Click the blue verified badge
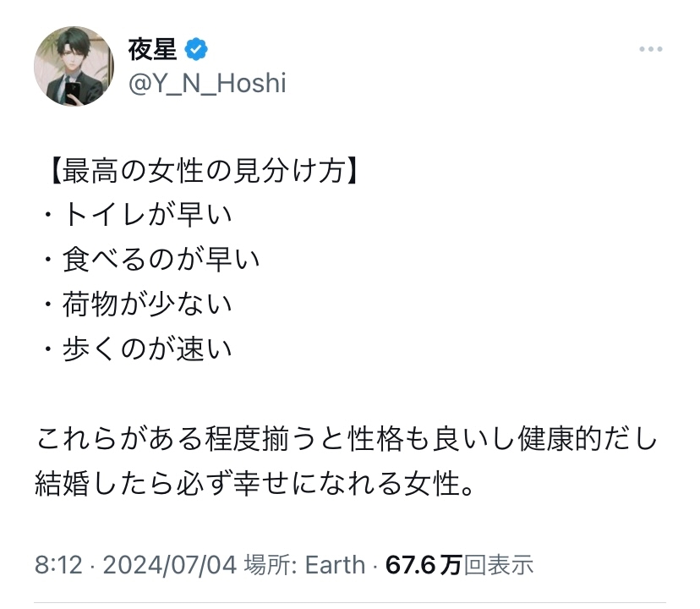The width and height of the screenshot is (700, 609). click(195, 49)
